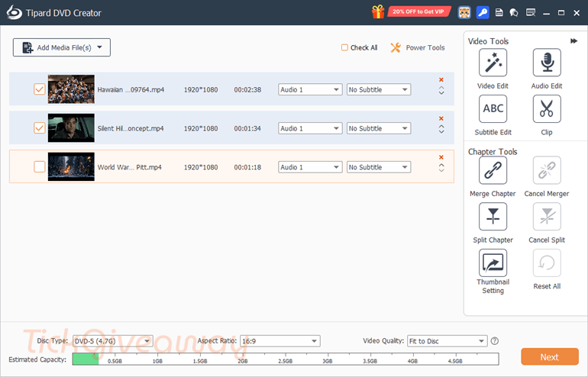The width and height of the screenshot is (588, 377).
Task: Move the World War video row up or down
Action: [x=441, y=168]
